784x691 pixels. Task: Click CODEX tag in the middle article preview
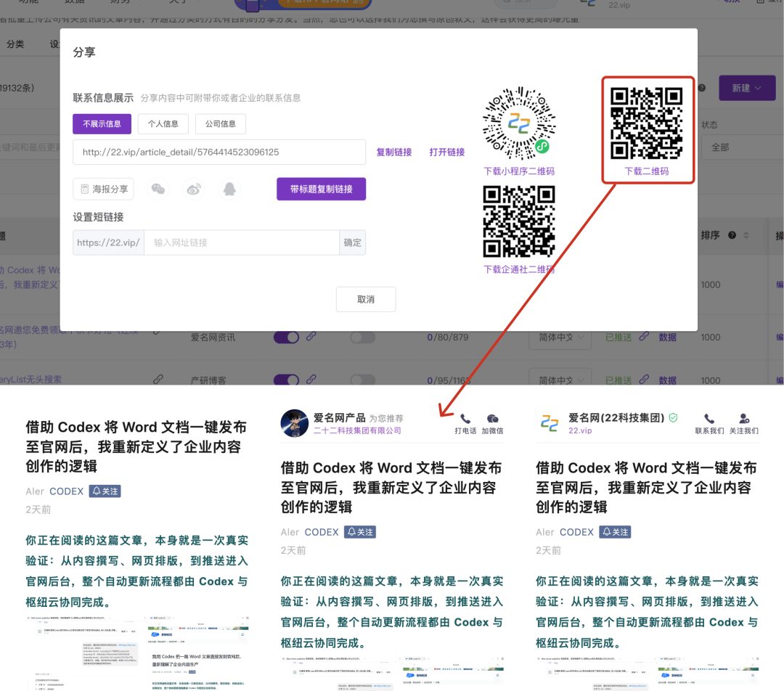[322, 532]
